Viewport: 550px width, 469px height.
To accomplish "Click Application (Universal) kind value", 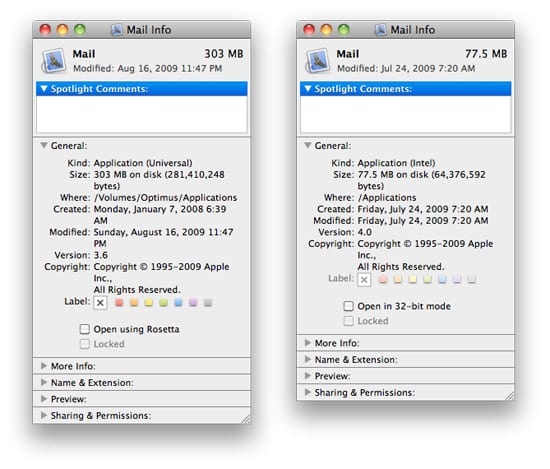I will coord(143,163).
